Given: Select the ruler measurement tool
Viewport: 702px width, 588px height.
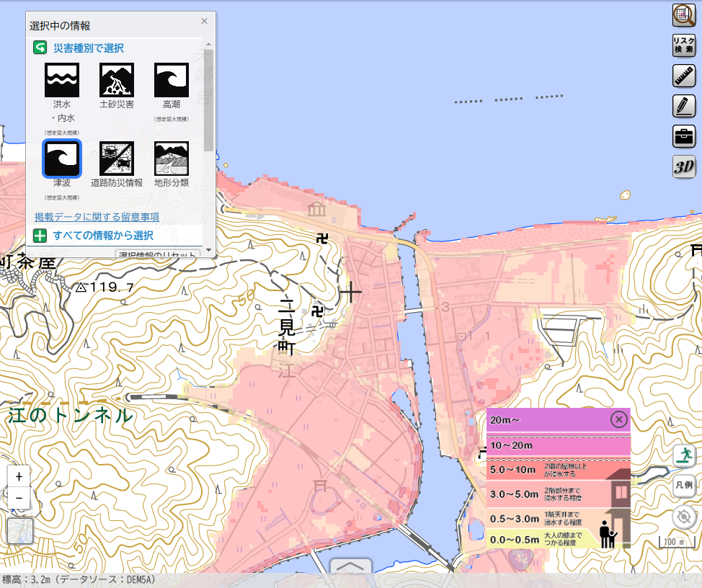Looking at the screenshot, I should 684,76.
